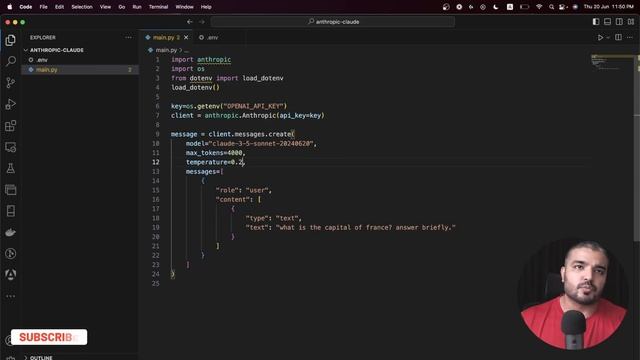Open the Edit menu
This screenshot has height=360, width=640.
coord(59,7)
